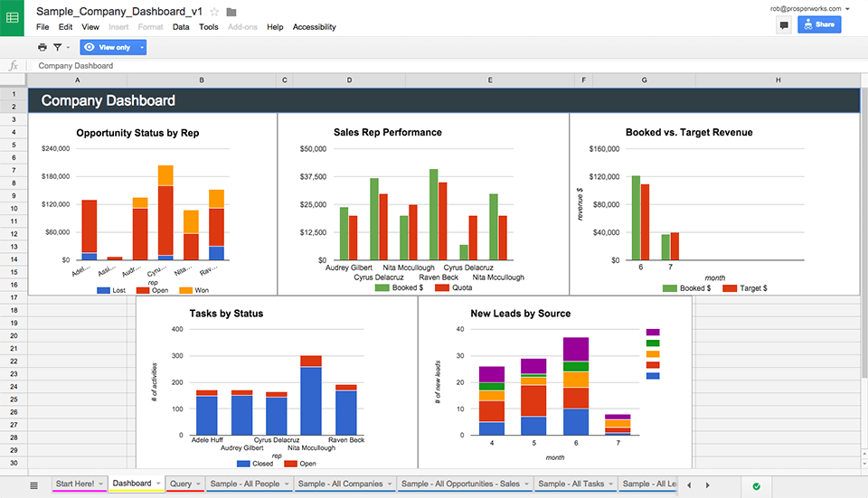Open the filter views dropdown arrow
868x498 pixels.
coord(68,48)
